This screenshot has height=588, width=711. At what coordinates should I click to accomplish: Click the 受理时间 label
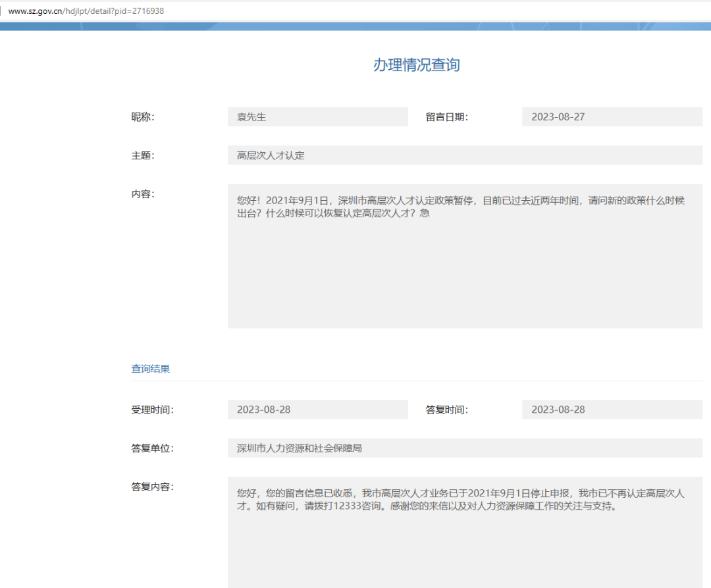152,410
